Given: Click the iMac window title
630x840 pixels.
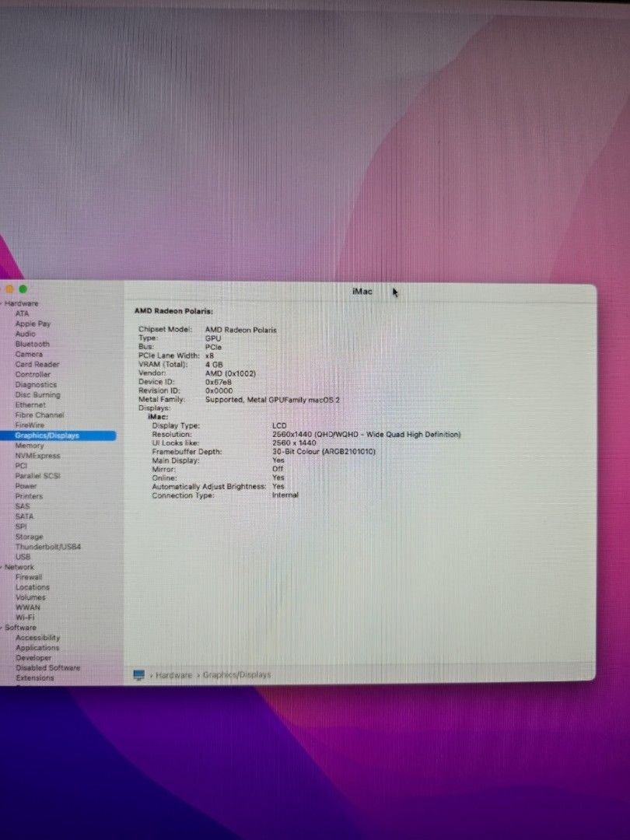Looking at the screenshot, I should pyautogui.click(x=362, y=292).
